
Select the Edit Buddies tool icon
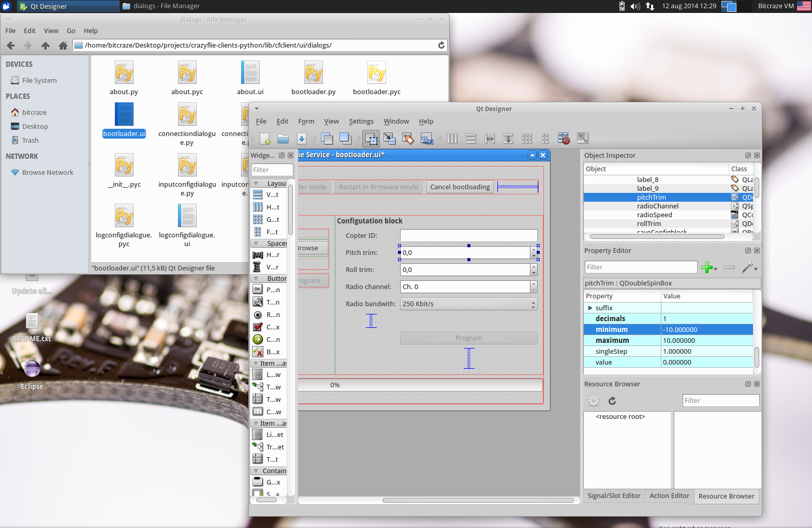408,139
